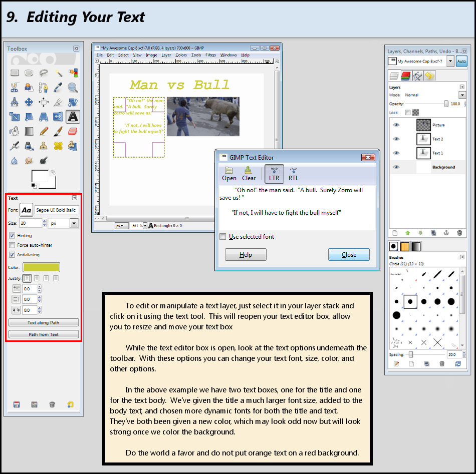Viewport: 476px width, 474px height.
Task: Select the Align tool
Action: coord(44,102)
